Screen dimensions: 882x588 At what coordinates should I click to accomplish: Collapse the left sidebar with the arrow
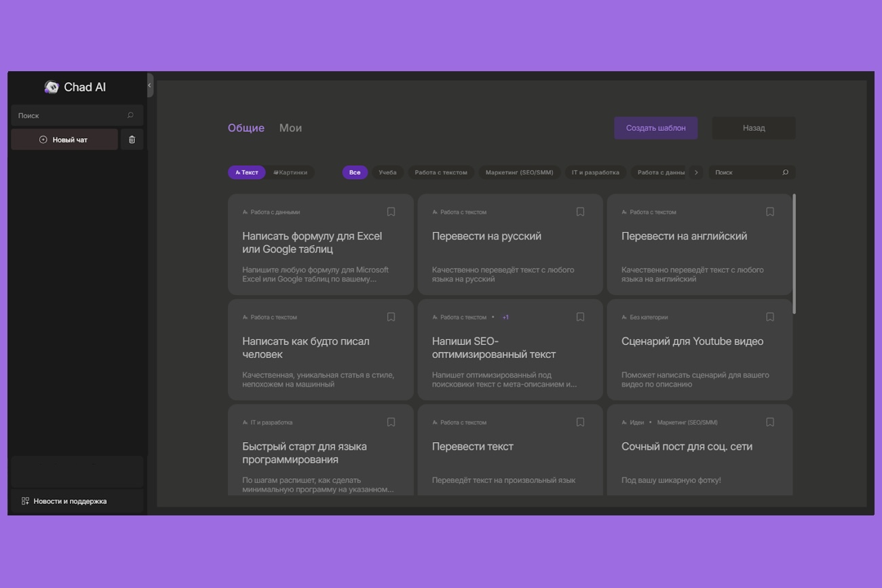[x=150, y=85]
